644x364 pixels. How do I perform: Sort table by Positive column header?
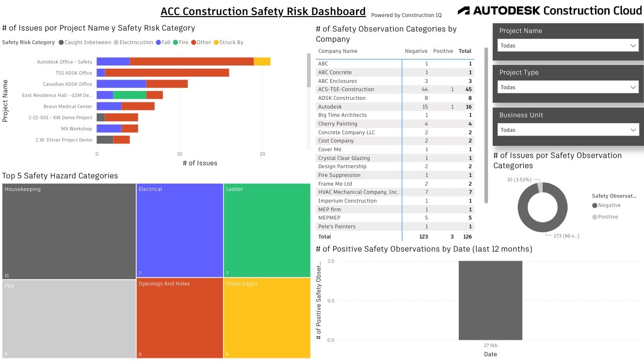pyautogui.click(x=443, y=51)
